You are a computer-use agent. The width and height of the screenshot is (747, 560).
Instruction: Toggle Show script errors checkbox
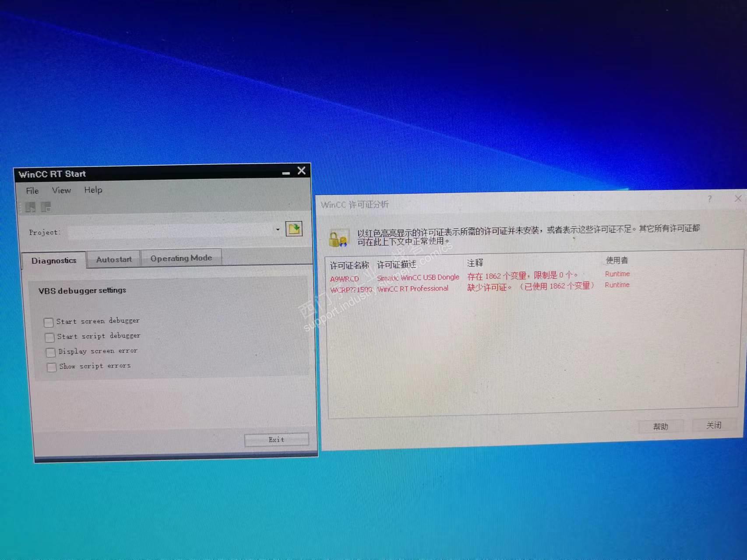pos(52,367)
